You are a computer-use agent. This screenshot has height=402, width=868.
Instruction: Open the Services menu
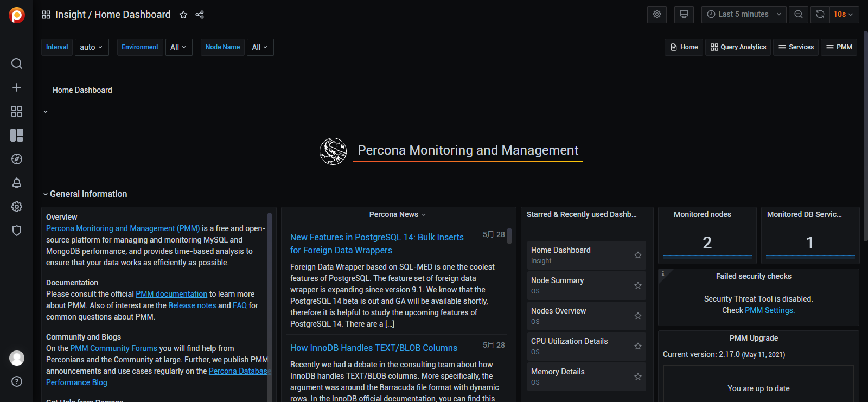pos(796,47)
